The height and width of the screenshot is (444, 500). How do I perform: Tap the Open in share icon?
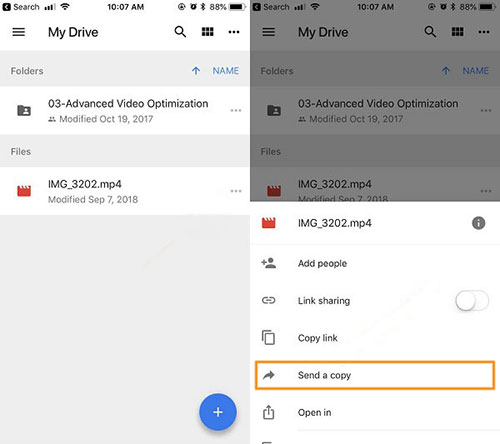pos(269,412)
